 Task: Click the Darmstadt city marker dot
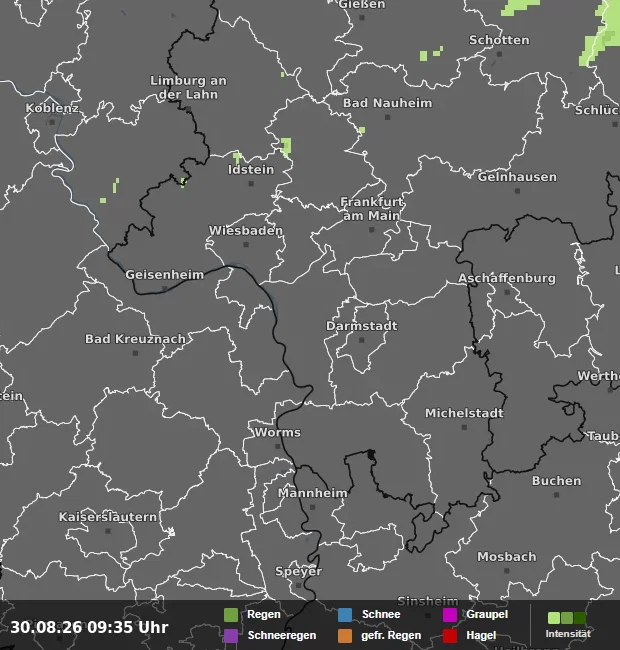[x=362, y=340]
